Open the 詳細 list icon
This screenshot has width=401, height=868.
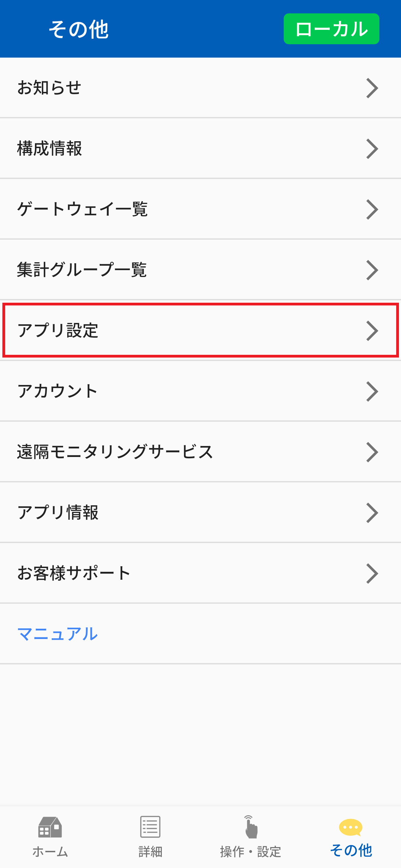coord(150,827)
